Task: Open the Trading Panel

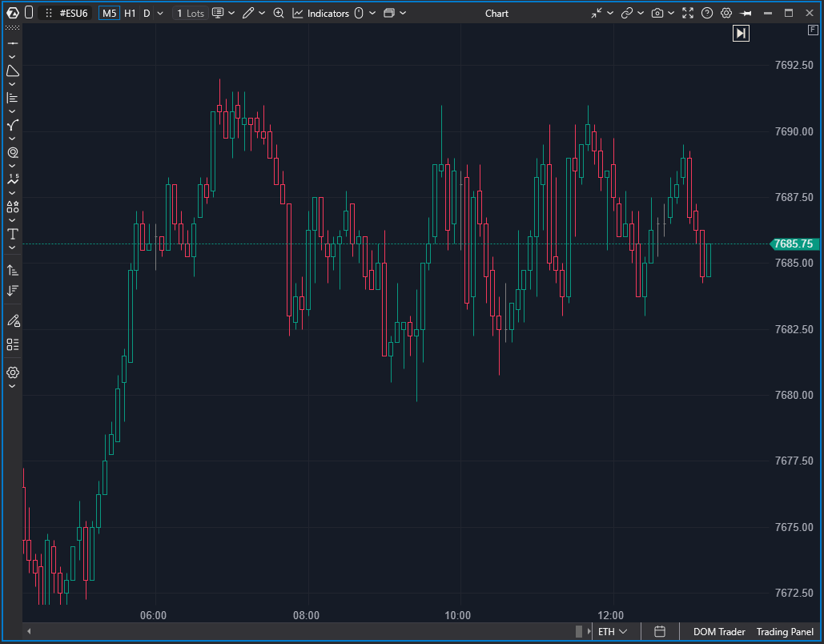Action: pyautogui.click(x=785, y=631)
